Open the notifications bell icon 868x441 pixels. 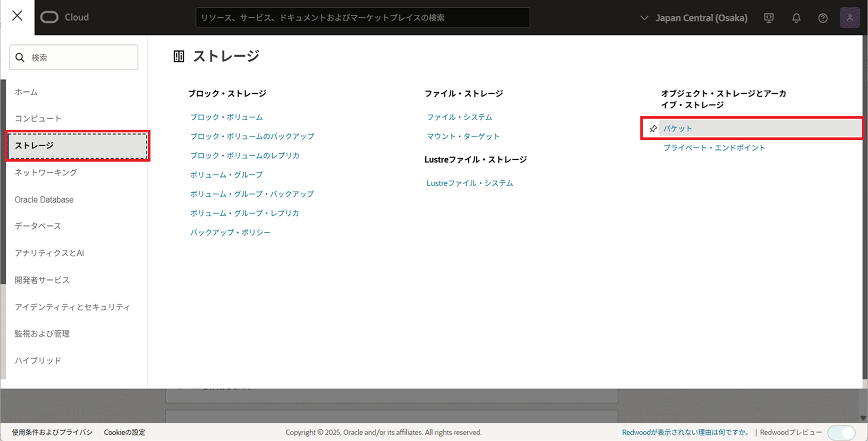pyautogui.click(x=796, y=18)
